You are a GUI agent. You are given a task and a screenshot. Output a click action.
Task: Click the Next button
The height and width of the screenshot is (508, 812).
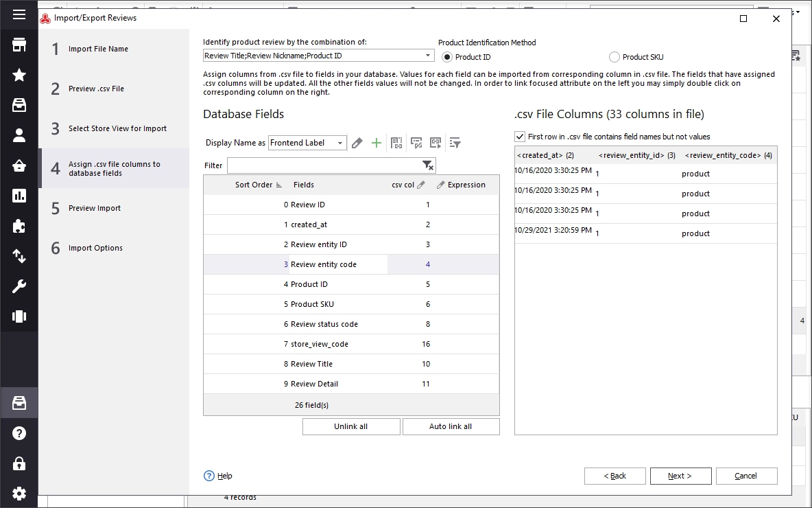click(x=680, y=476)
